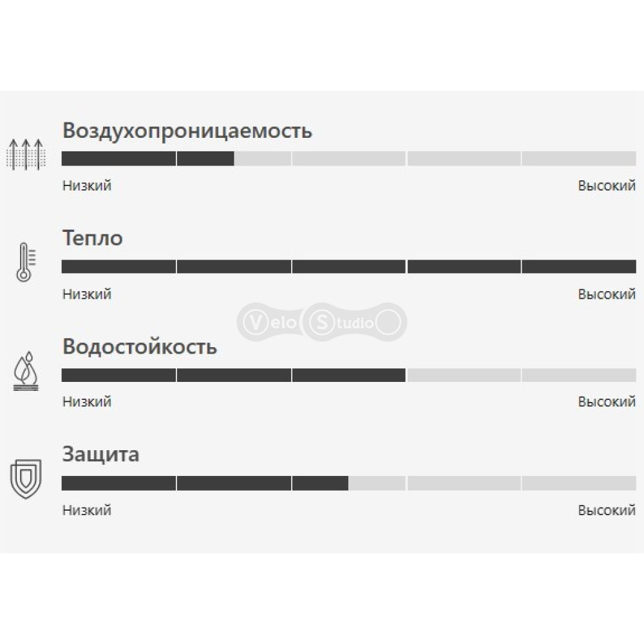Click the Водостойкость rating bar

[x=348, y=375]
